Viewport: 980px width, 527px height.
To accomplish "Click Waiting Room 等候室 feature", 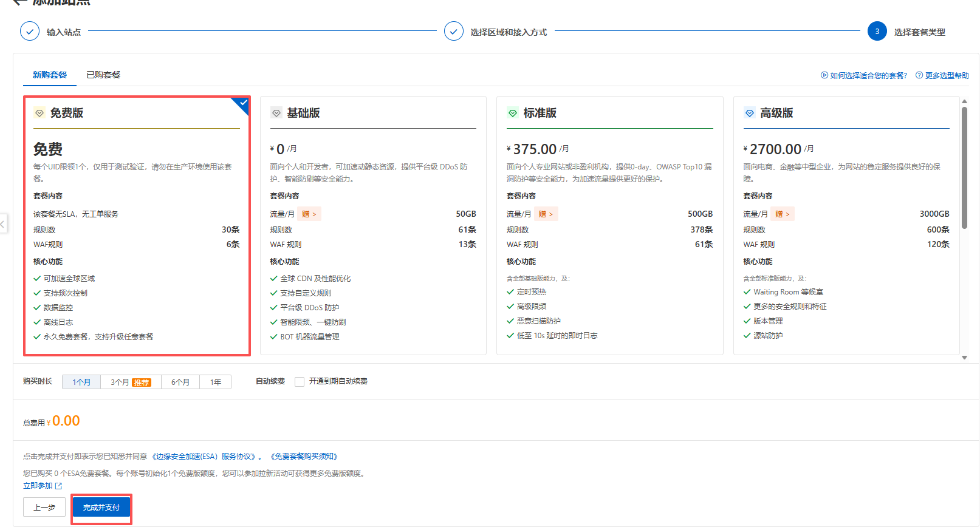I will [x=789, y=292].
